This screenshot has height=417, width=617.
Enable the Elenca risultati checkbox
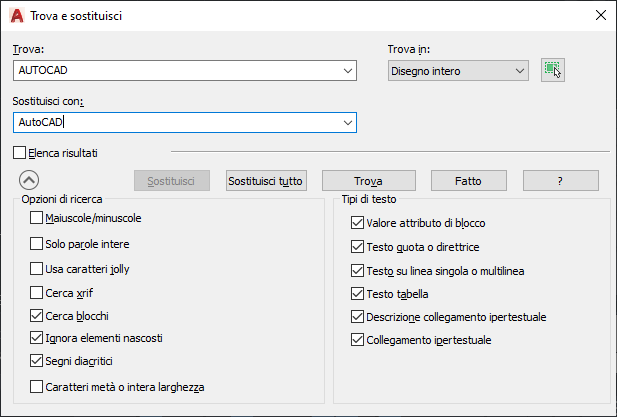20,153
